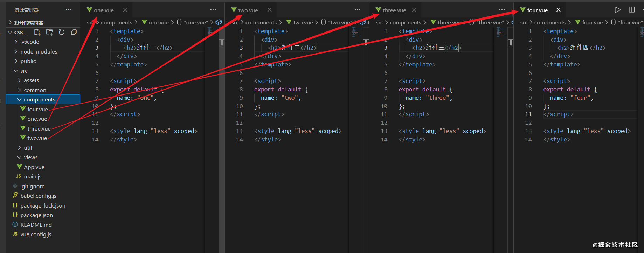
Task: Collapse the components folder
Action: point(43,99)
